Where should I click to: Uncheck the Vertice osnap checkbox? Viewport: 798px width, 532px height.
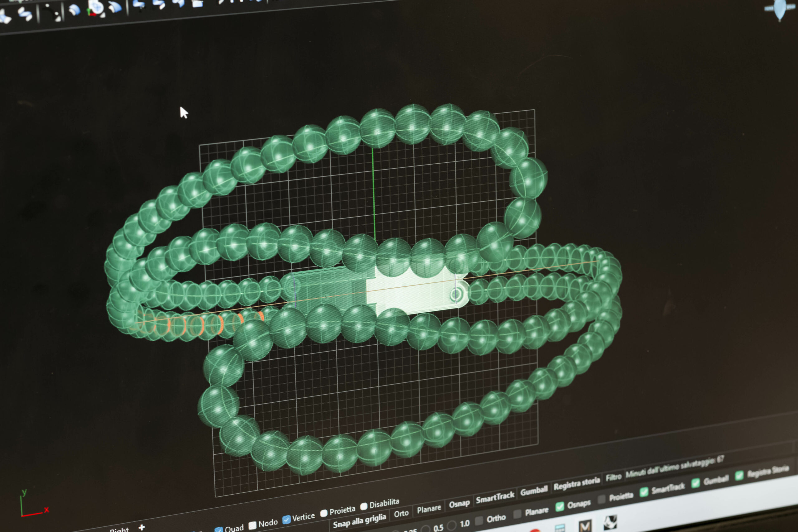[286, 520]
